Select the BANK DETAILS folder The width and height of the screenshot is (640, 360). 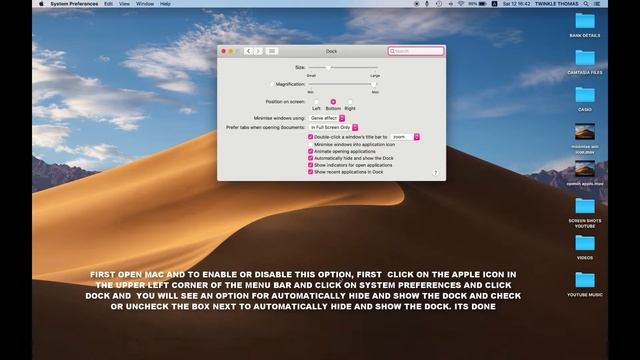tap(585, 21)
